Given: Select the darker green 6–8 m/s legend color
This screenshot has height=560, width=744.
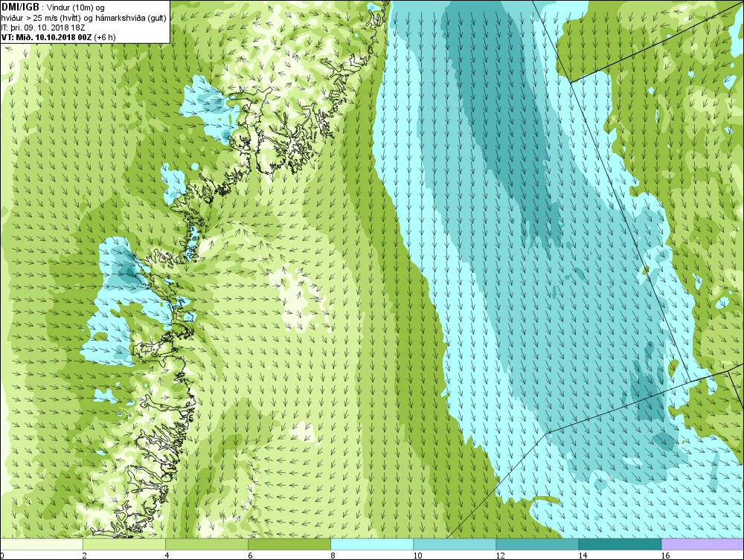Looking at the screenshot, I should [x=289, y=544].
